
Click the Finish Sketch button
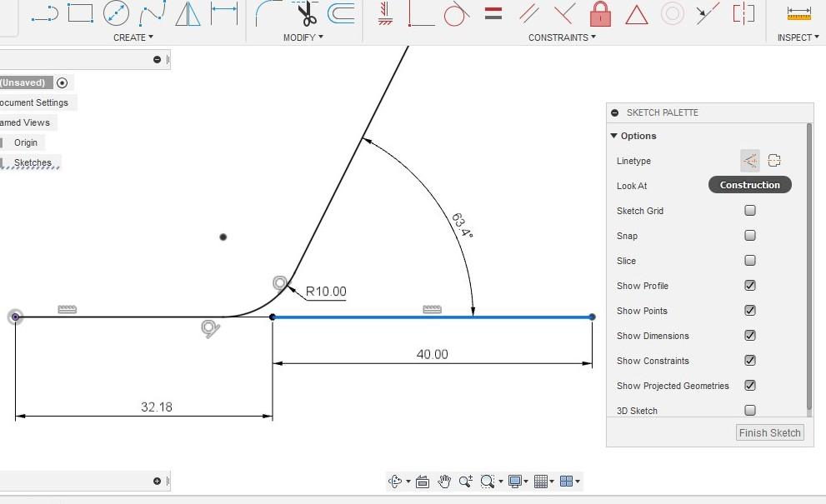tap(769, 432)
